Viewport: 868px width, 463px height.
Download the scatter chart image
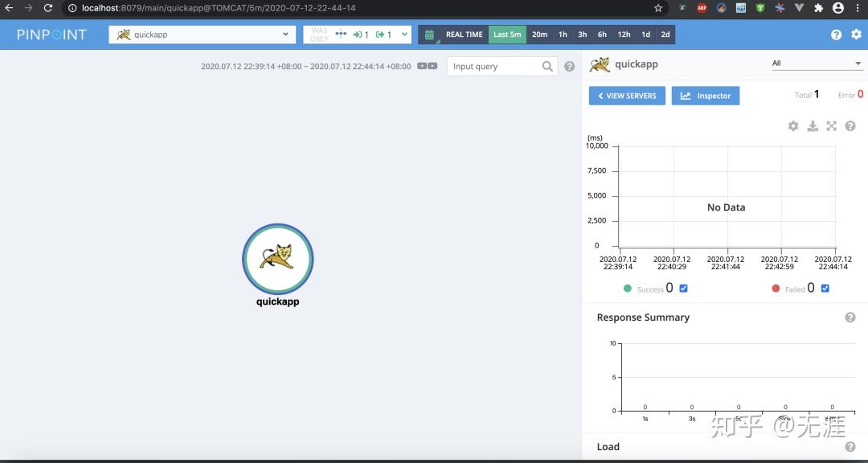812,126
